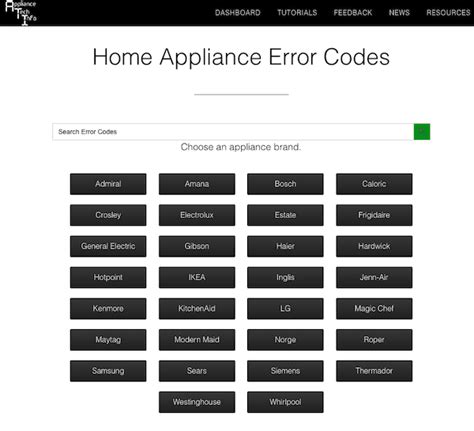
Task: Choose the KitchenAid brand
Action: point(197,309)
